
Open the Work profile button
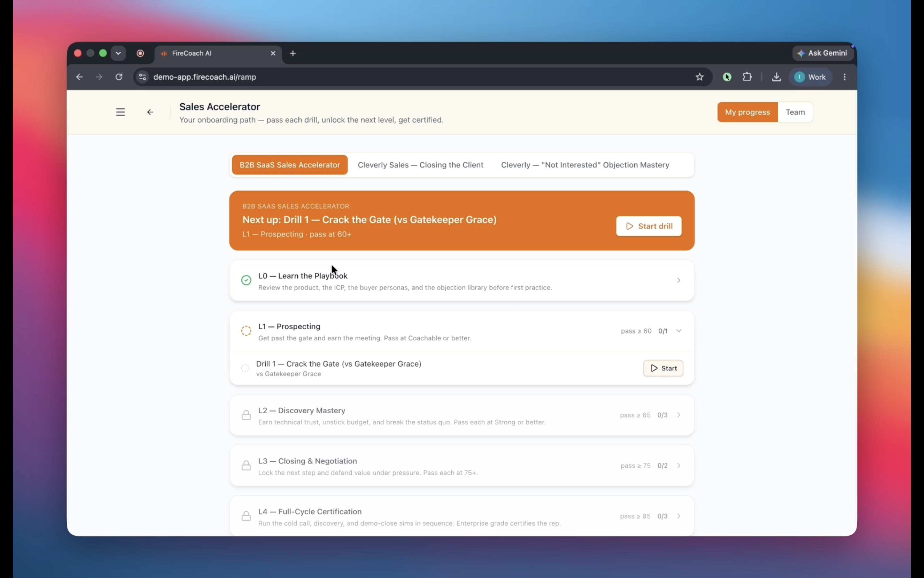[x=810, y=77]
